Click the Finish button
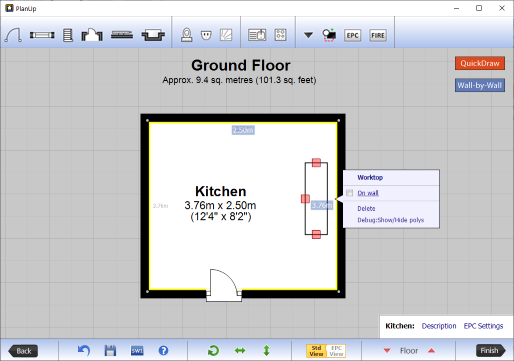Screen dimensions: 514x361 490,350
